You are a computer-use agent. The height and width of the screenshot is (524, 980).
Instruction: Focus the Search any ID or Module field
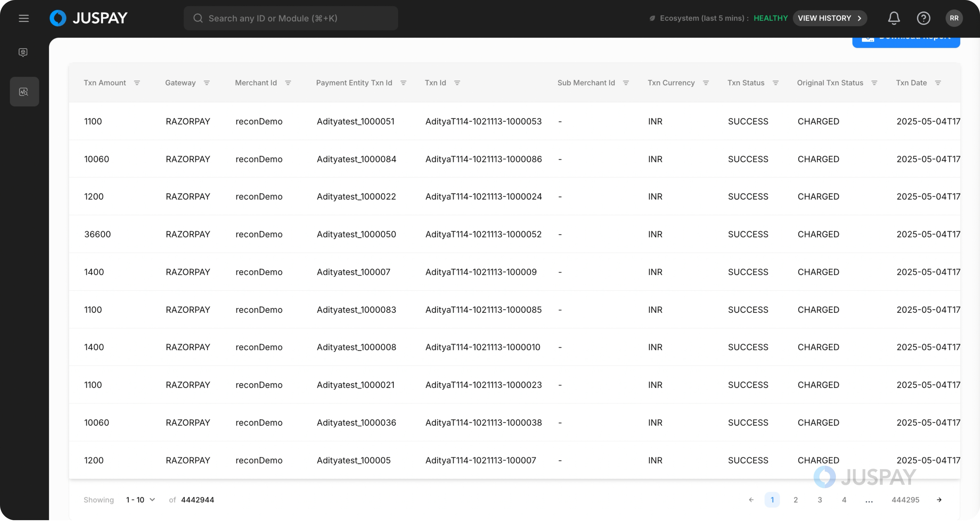291,18
